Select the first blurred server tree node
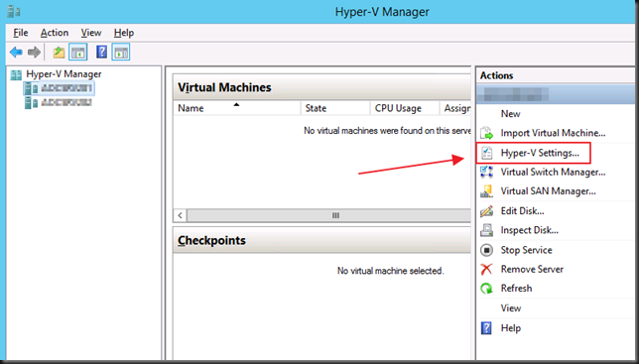Viewport: 639px width, 364px height. click(x=66, y=88)
